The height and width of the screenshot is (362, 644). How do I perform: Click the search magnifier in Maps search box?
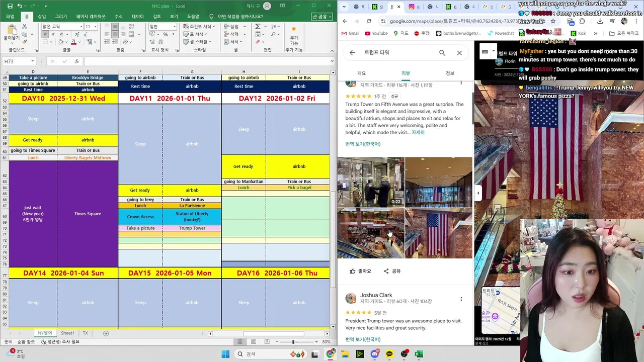click(x=442, y=52)
